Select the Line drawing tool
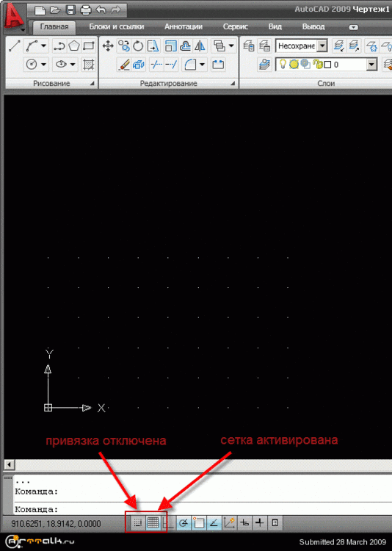Screen dimensions: 392x551 click(15, 46)
